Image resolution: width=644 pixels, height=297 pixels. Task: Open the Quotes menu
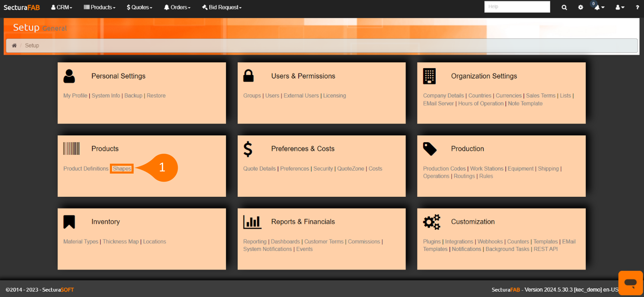139,7
